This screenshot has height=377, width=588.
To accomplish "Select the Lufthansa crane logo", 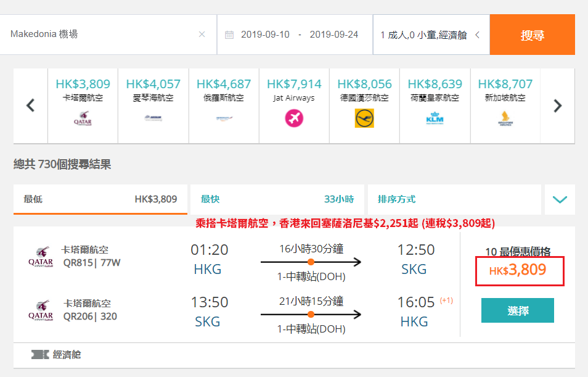I will point(364,118).
